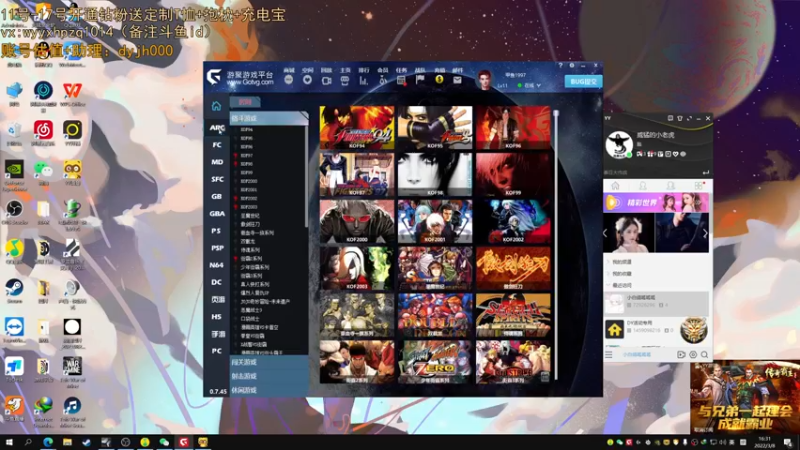Open the TeamViewer desktop icon

[x=14, y=327]
